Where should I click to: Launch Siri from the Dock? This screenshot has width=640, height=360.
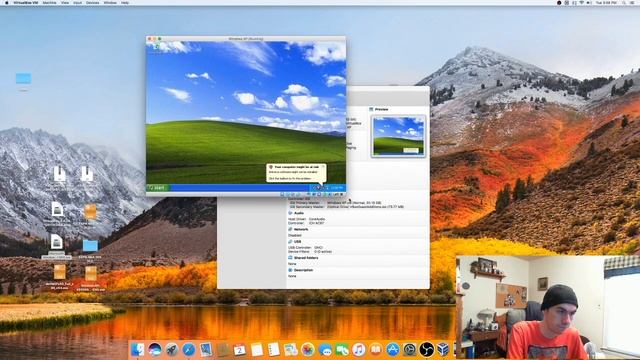pos(155,349)
